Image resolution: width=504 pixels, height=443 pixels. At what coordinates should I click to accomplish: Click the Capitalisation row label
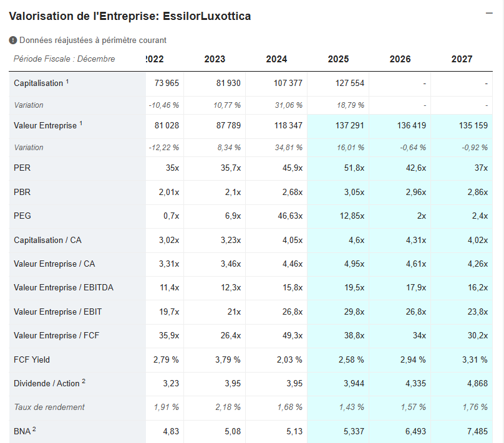coord(39,83)
